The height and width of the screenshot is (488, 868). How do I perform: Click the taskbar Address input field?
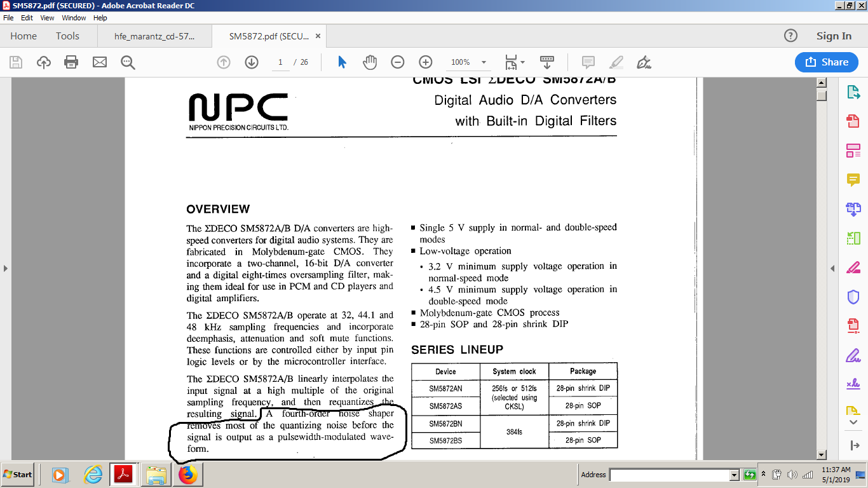pos(670,475)
